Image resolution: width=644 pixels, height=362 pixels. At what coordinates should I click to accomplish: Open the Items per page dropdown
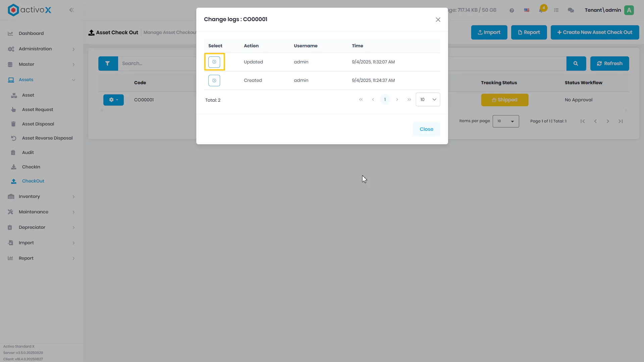pyautogui.click(x=506, y=121)
